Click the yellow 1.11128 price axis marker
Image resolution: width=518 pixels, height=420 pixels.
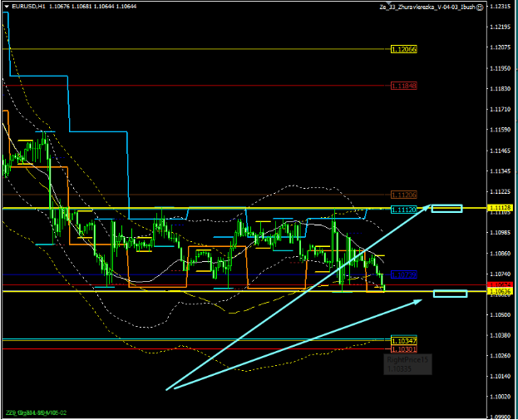(x=501, y=207)
